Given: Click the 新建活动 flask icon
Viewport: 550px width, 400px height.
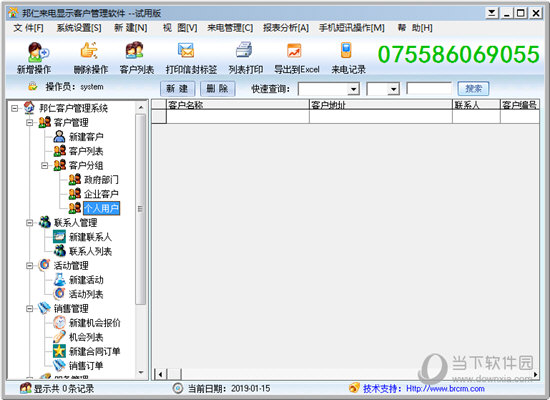Looking at the screenshot, I should click(x=59, y=280).
